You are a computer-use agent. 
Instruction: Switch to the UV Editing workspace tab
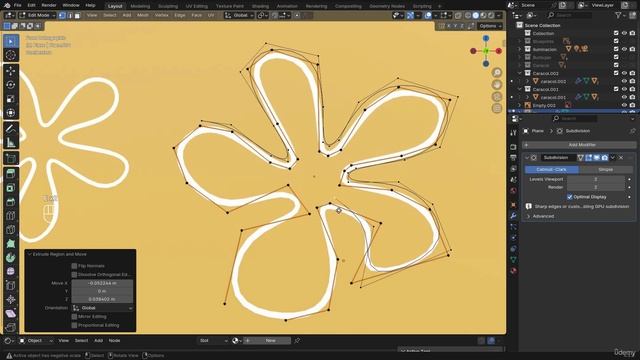point(196,6)
